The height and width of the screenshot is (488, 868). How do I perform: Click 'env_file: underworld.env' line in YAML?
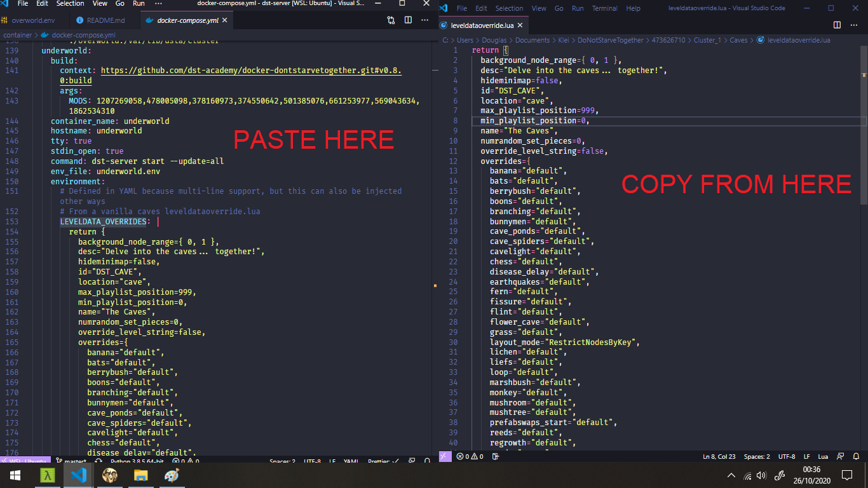[105, 172]
